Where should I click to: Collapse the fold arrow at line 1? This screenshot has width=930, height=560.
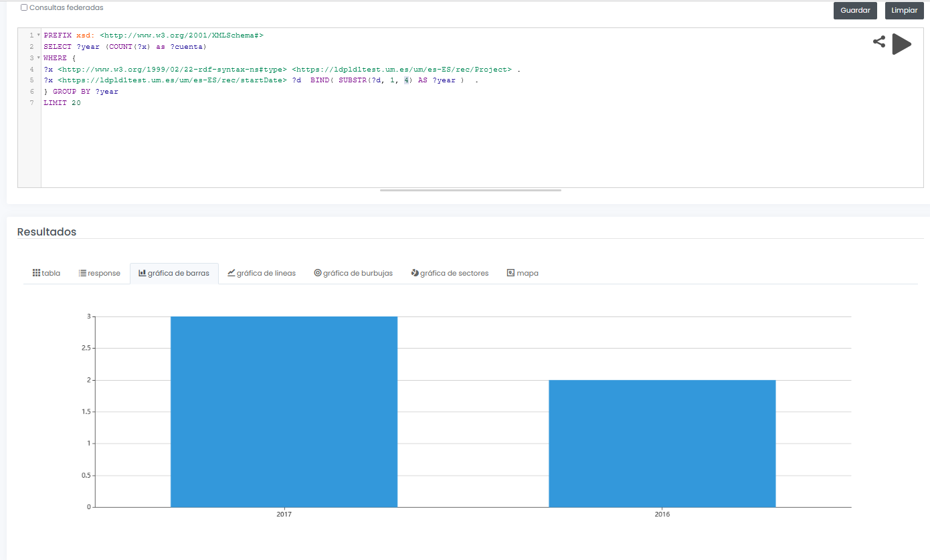[39, 35]
